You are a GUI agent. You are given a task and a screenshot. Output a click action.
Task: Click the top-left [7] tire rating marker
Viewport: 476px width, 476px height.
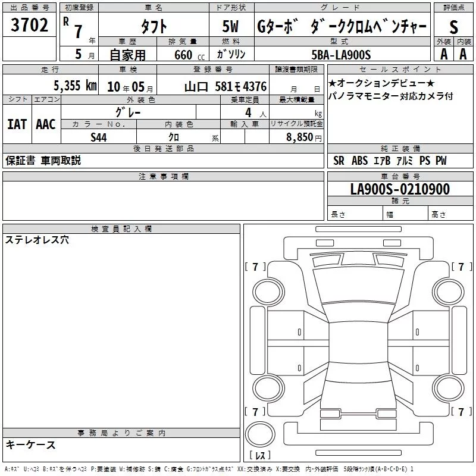tap(255, 267)
